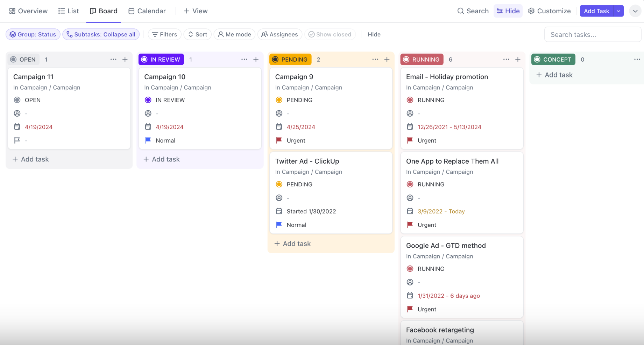Click the plus icon in OPEN column header

(125, 60)
